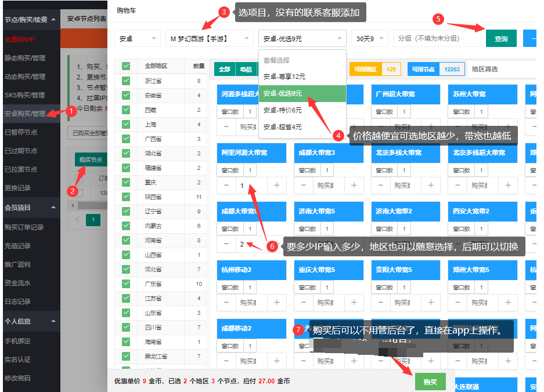Collapse the 会员项目 sidebar section
This screenshot has width=544, height=392.
coord(28,208)
